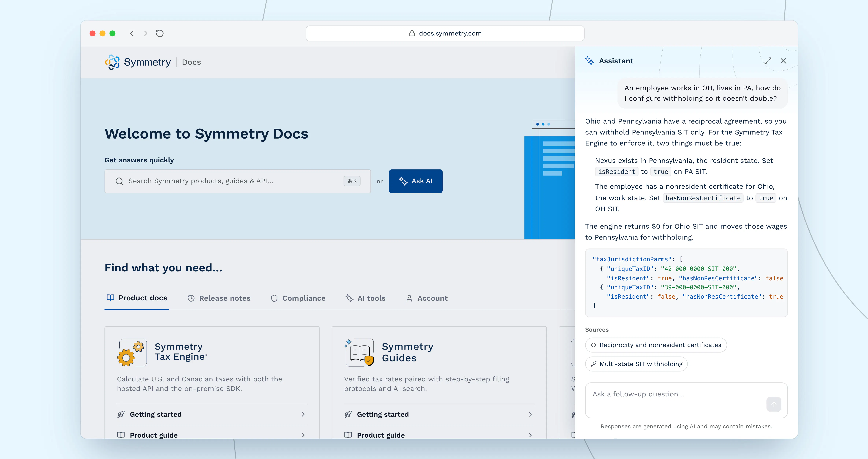Expand Tax Engine Getting started chevron
The height and width of the screenshot is (459, 868).
pos(303,415)
